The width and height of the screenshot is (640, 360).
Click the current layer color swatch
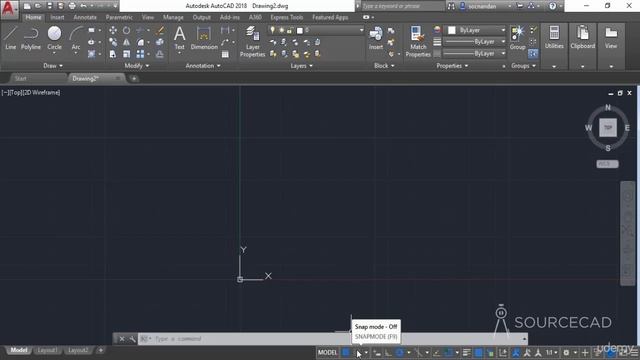pyautogui.click(x=300, y=30)
